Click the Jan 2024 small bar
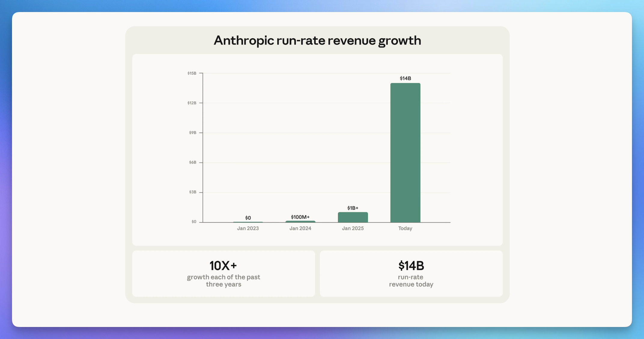This screenshot has height=339, width=644. tap(300, 222)
